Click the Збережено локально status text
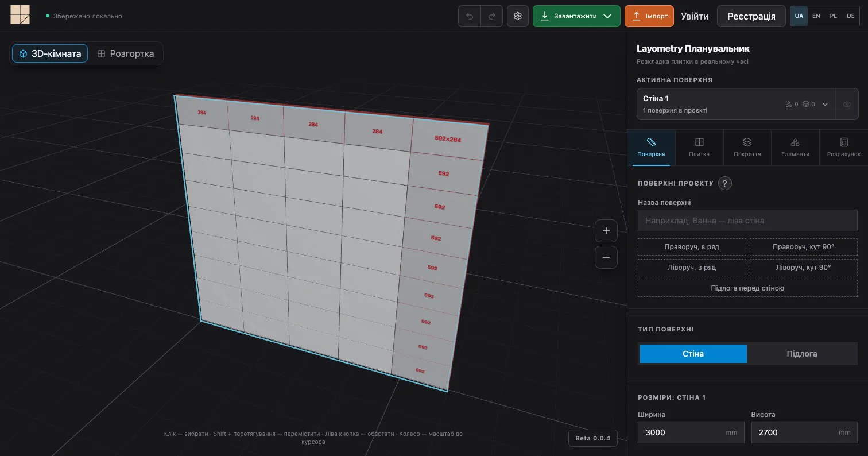Screen dimensions: 868x456 click(87, 16)
